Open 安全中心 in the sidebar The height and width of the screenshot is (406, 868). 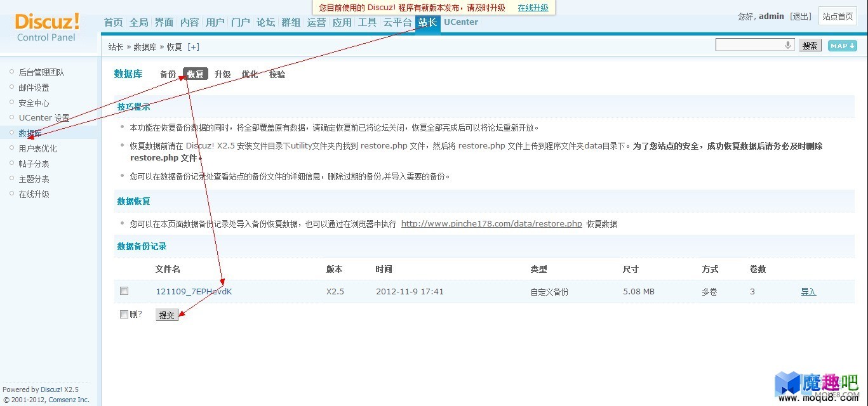pyautogui.click(x=34, y=103)
